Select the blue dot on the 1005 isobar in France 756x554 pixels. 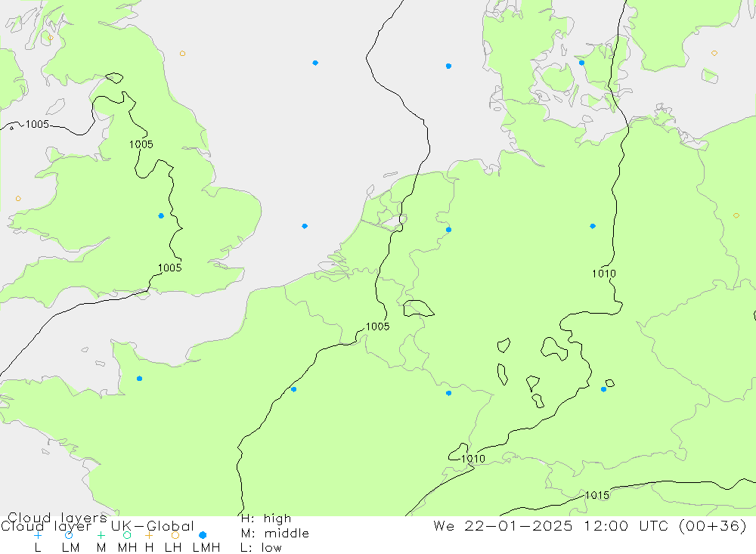[x=293, y=389]
